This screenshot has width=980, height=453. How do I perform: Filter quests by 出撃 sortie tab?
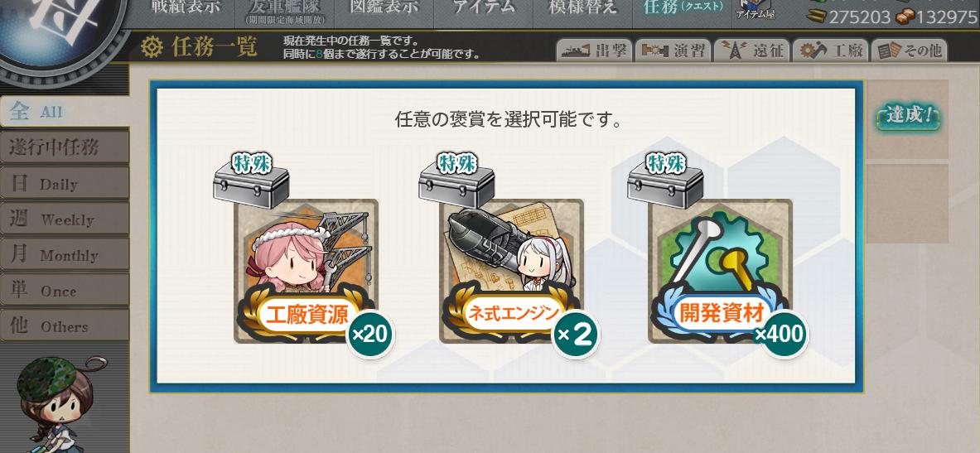594,51
